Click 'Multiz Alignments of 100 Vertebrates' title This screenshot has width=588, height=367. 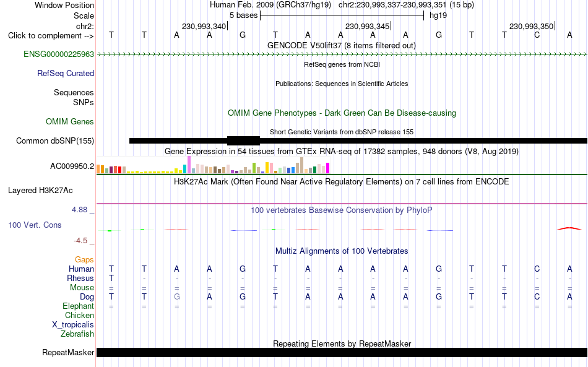point(342,251)
